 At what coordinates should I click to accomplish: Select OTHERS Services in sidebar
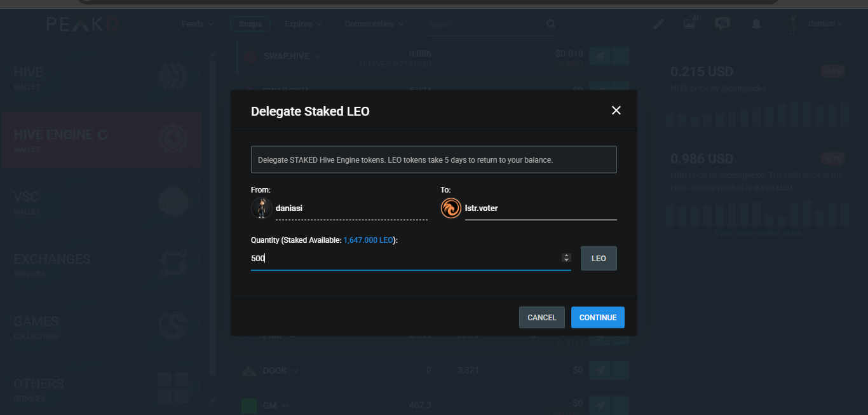click(102, 388)
